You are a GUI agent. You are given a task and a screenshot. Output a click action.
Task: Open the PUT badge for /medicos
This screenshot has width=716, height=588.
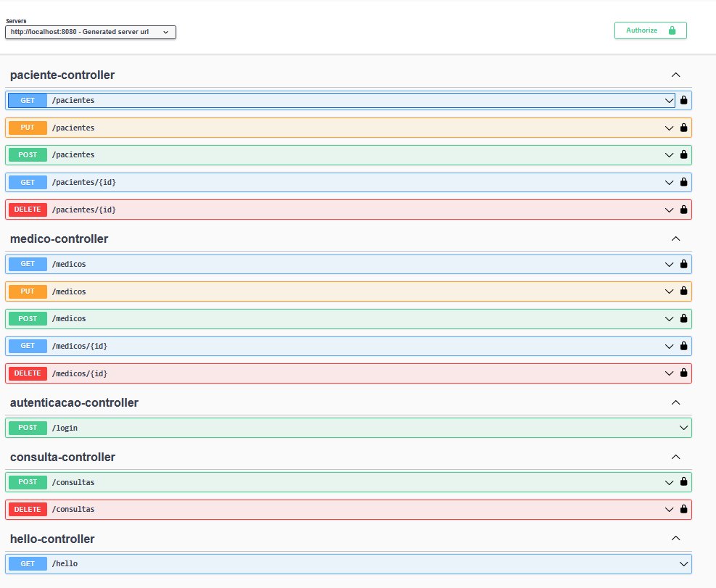point(28,291)
